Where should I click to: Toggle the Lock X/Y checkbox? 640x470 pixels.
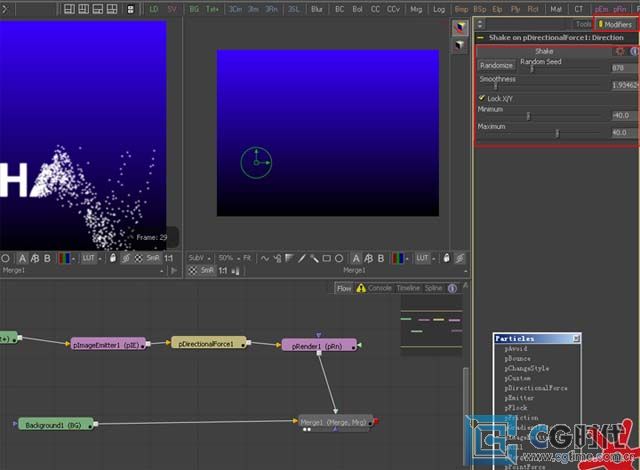pos(482,98)
